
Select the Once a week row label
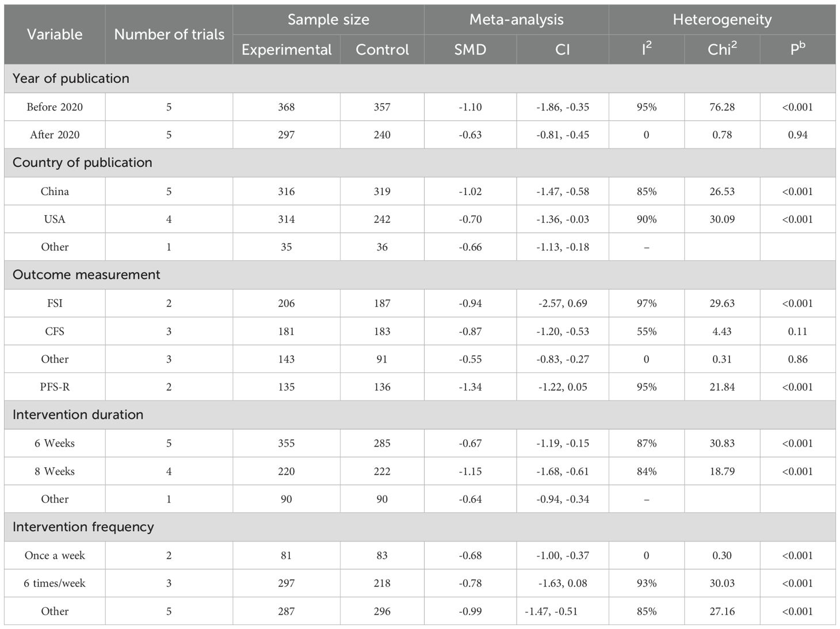[x=55, y=555]
